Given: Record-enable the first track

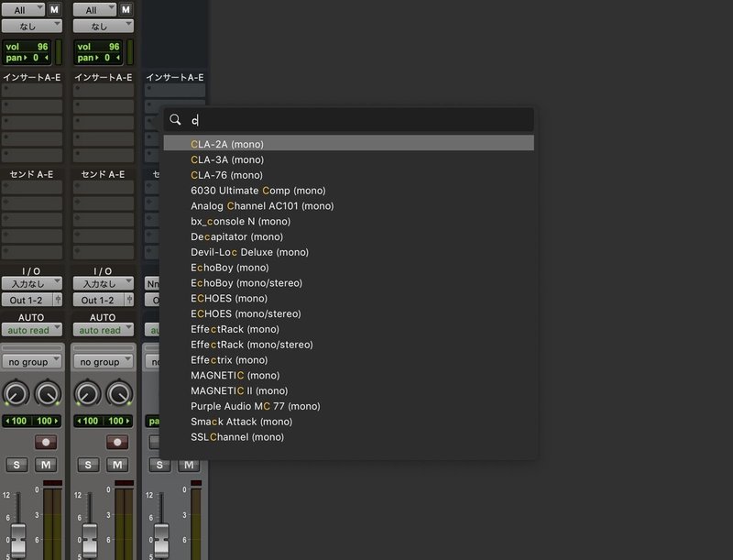Looking at the screenshot, I should coord(46,442).
